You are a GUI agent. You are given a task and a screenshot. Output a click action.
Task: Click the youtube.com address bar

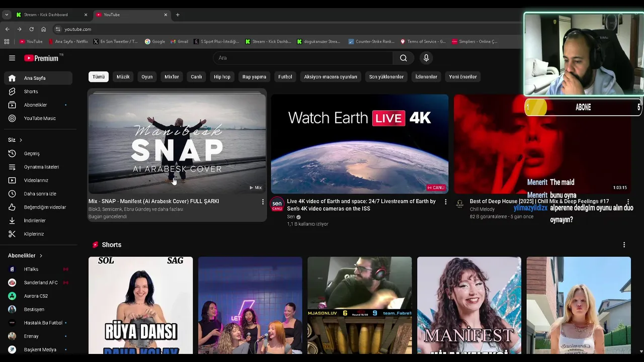point(77,29)
